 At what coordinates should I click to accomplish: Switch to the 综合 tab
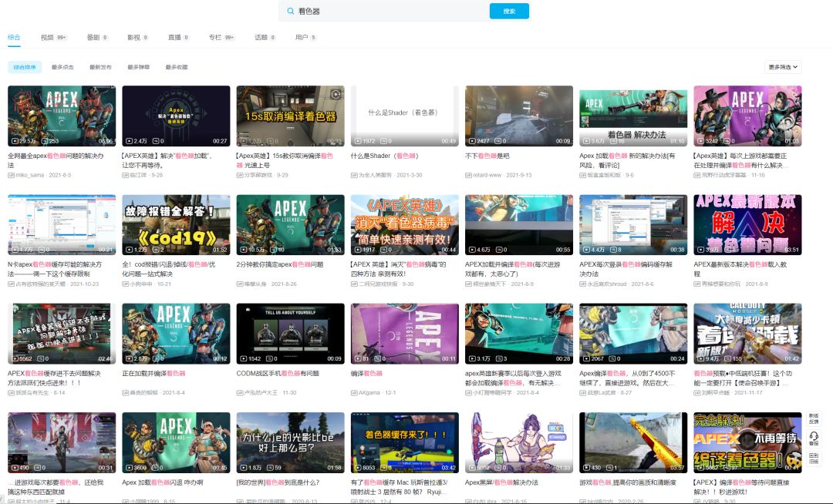[14, 37]
